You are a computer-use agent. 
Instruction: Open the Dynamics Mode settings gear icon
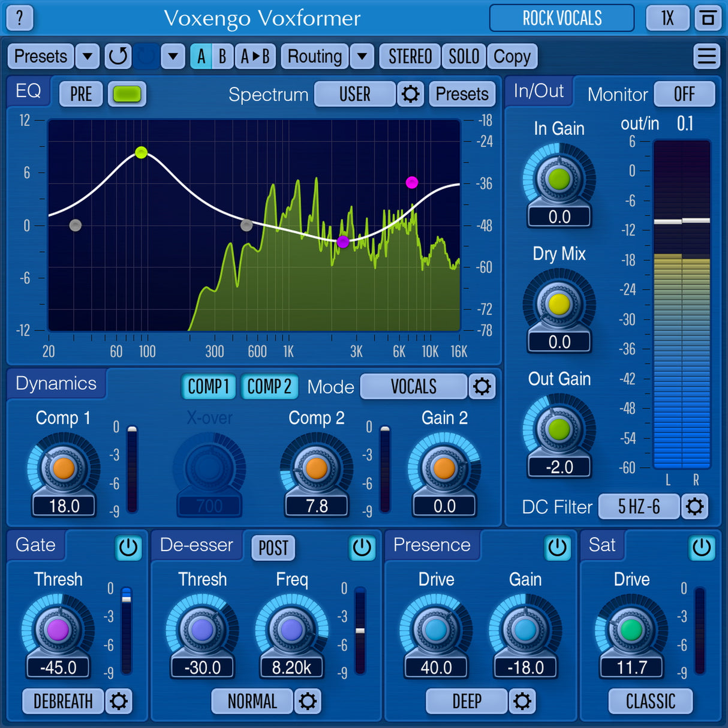click(483, 387)
